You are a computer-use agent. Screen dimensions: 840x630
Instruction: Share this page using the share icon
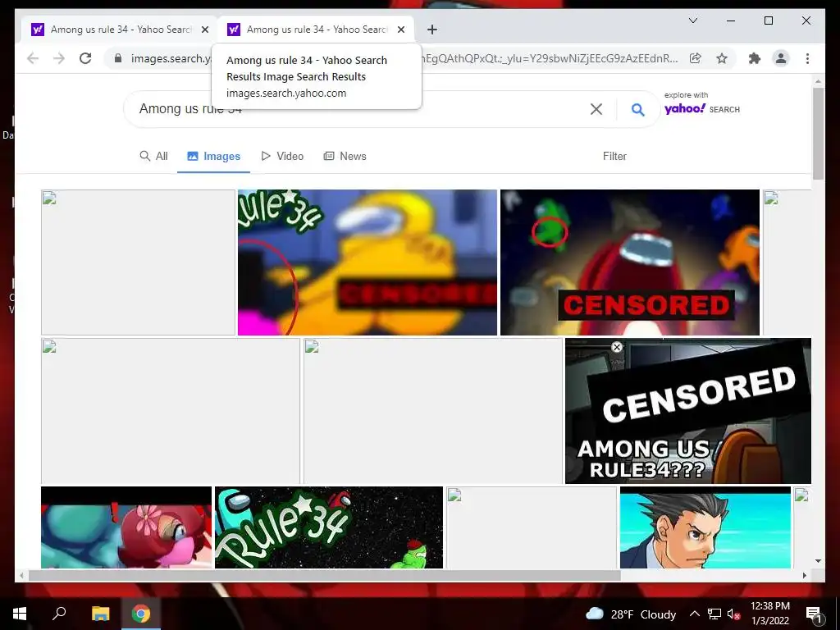(696, 58)
